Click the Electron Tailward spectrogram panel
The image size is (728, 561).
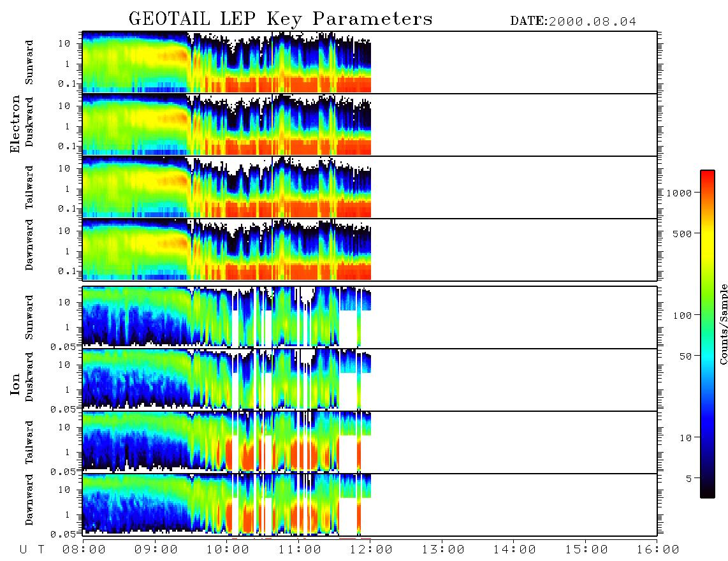pyautogui.click(x=370, y=187)
